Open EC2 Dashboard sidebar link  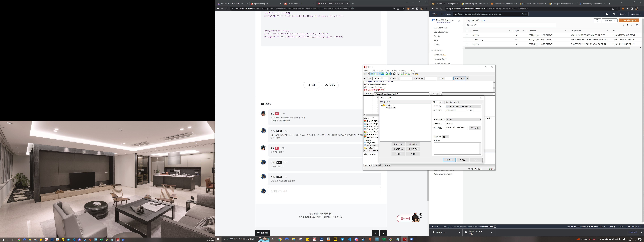tap(441, 28)
